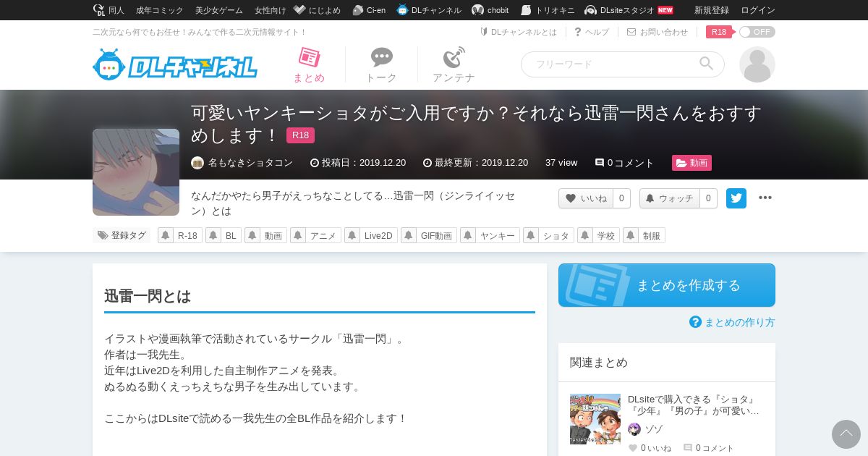
Task: Open the user avatar profile icon
Action: 757,64
